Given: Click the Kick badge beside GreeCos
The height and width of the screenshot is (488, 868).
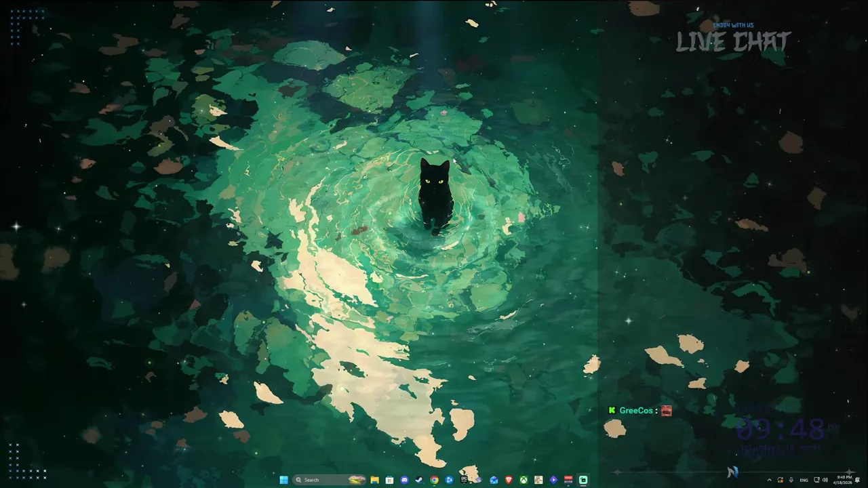Looking at the screenshot, I should pyautogui.click(x=612, y=410).
